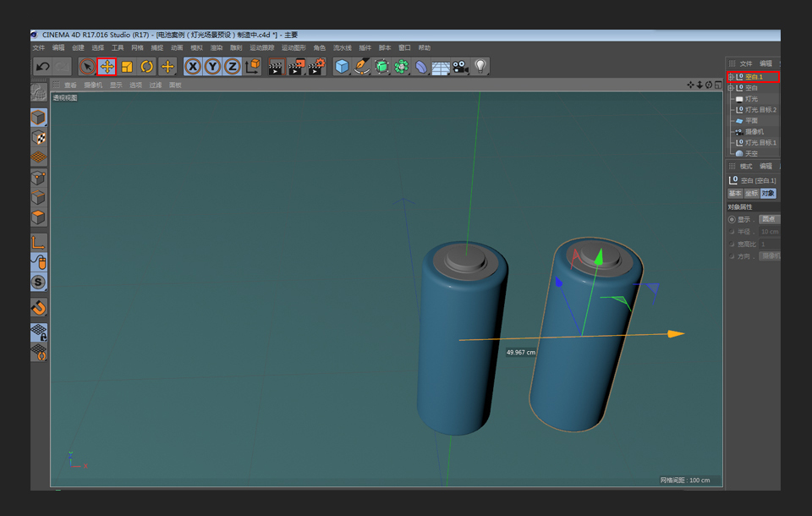812x516 pixels.
Task: Select the spline Pen icon in the toolbar
Action: click(x=359, y=67)
